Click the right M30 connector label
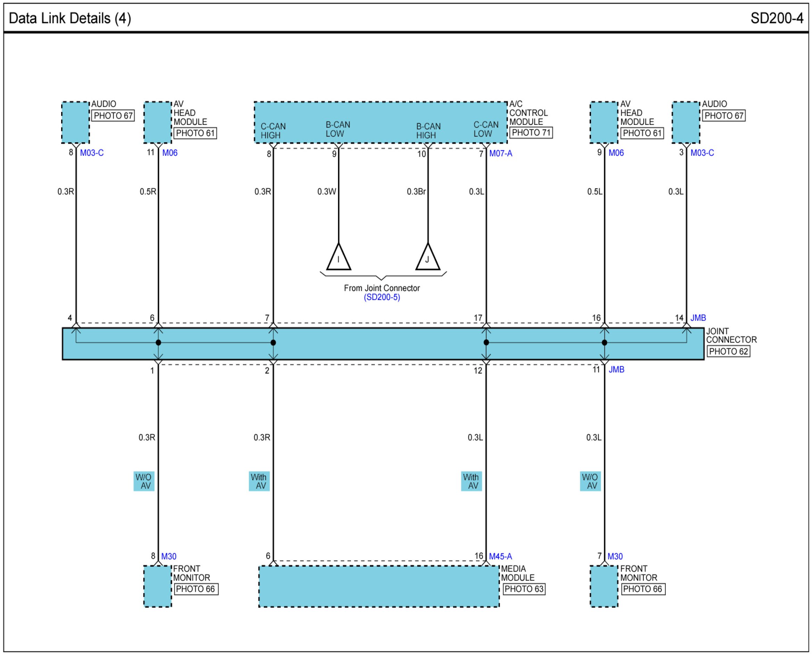Viewport: 812px width, 656px height. 615,556
